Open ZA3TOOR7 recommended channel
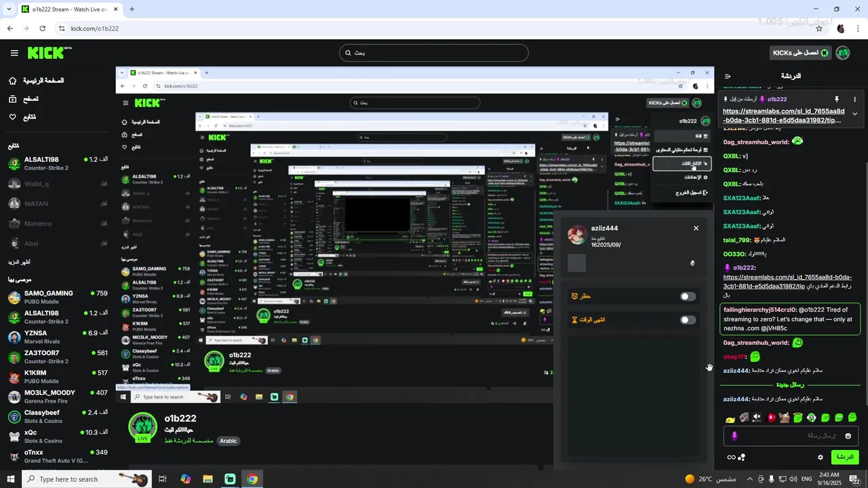This screenshot has height=488, width=868. tap(58, 357)
